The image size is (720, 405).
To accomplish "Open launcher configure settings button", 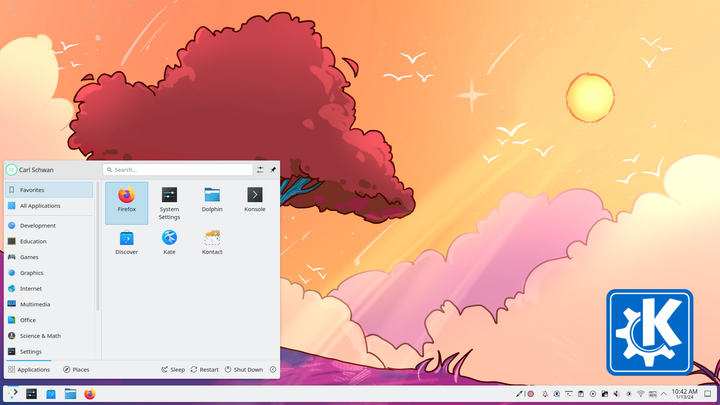I will coord(260,170).
